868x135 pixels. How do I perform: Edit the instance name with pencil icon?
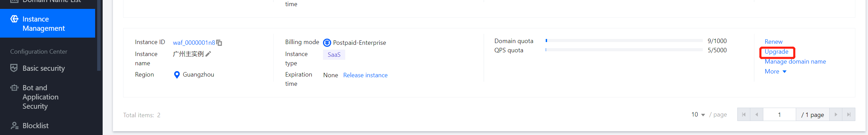(x=208, y=54)
